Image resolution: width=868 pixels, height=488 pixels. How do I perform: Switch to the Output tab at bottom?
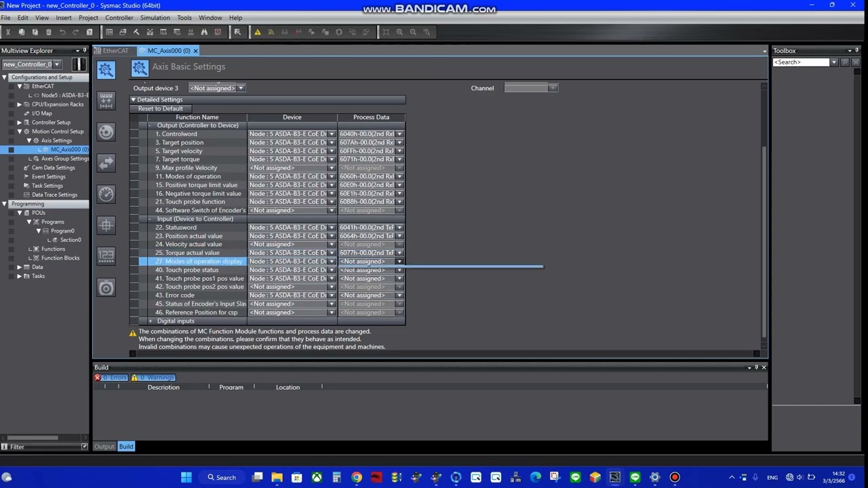tap(104, 447)
